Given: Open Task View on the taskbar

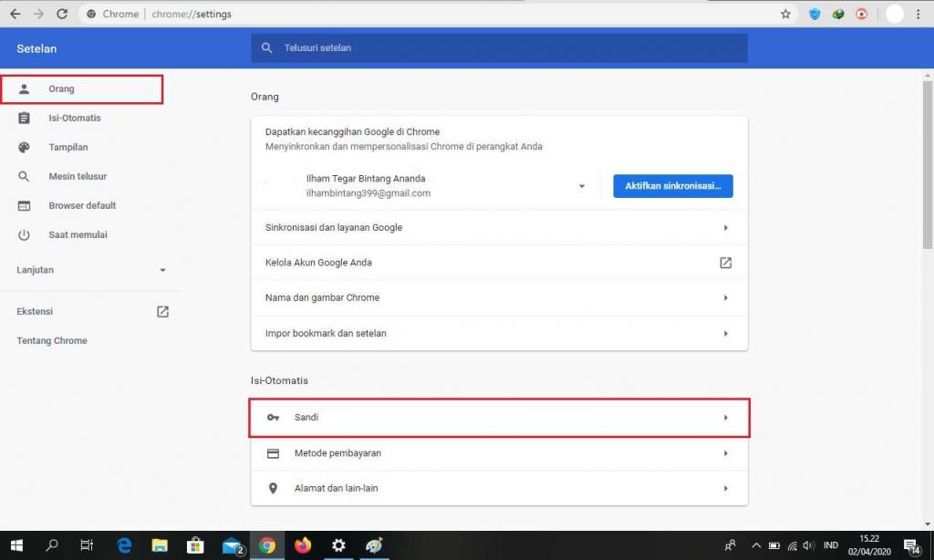Looking at the screenshot, I should pos(87,545).
